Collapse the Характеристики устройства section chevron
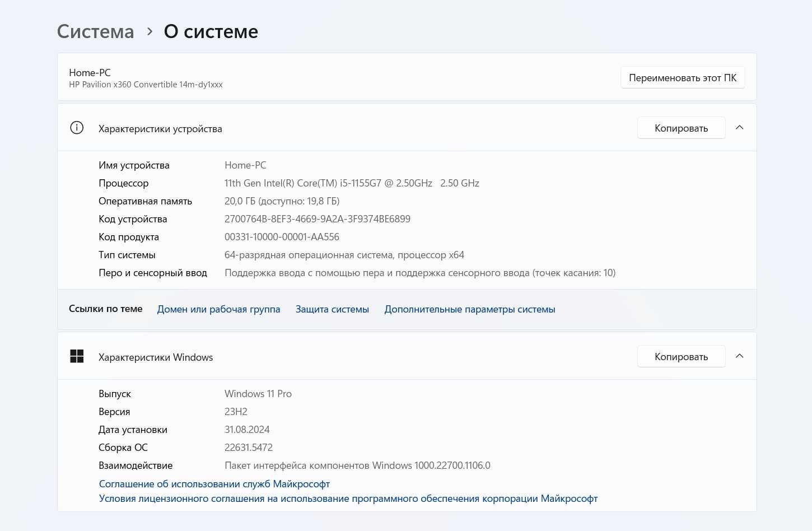The height and width of the screenshot is (531, 812). tap(739, 128)
